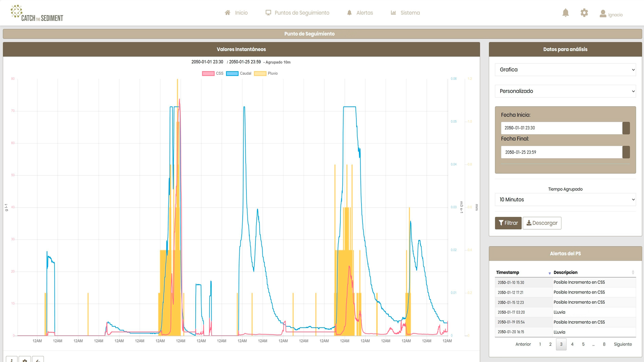Open the settings gear in header

click(x=584, y=13)
